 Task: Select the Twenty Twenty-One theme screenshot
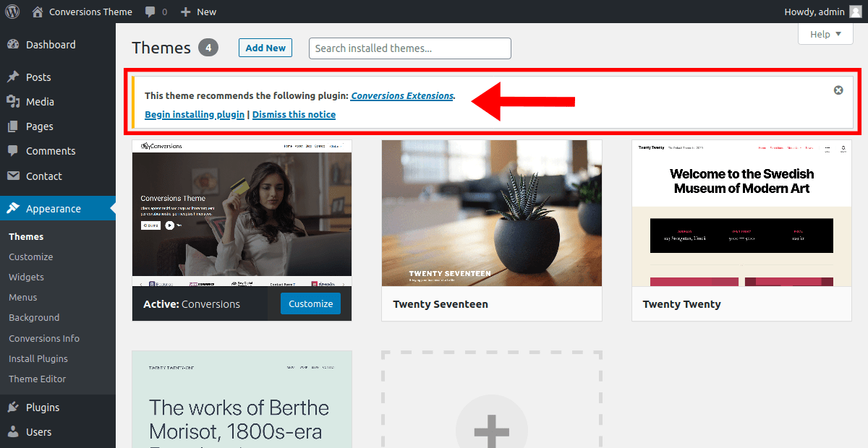pos(242,400)
